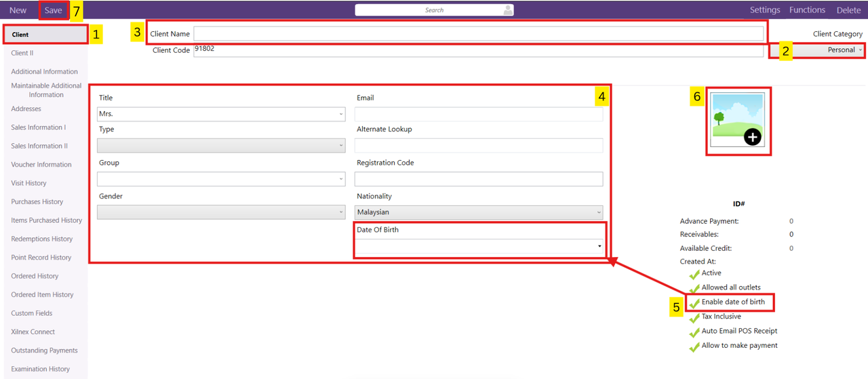Click the user icon in the search bar
Viewport: 868px width, 379px height.
[507, 10]
